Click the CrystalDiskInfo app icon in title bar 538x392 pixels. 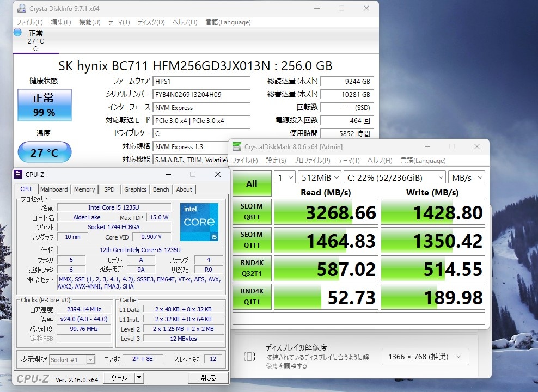pos(21,9)
